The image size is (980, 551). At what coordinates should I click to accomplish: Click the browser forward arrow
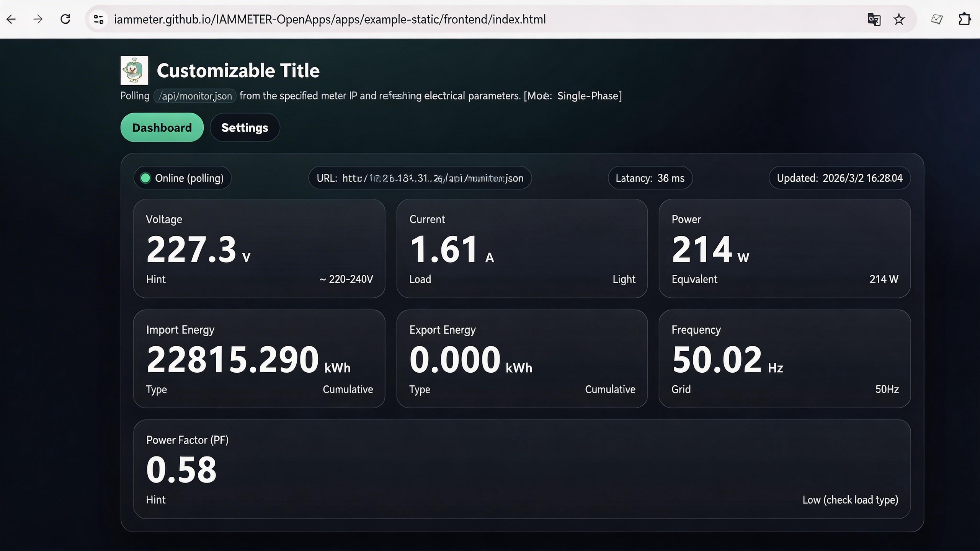(x=38, y=19)
